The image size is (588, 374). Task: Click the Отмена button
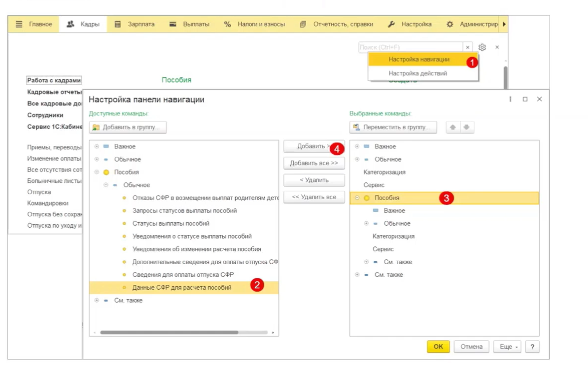click(471, 346)
